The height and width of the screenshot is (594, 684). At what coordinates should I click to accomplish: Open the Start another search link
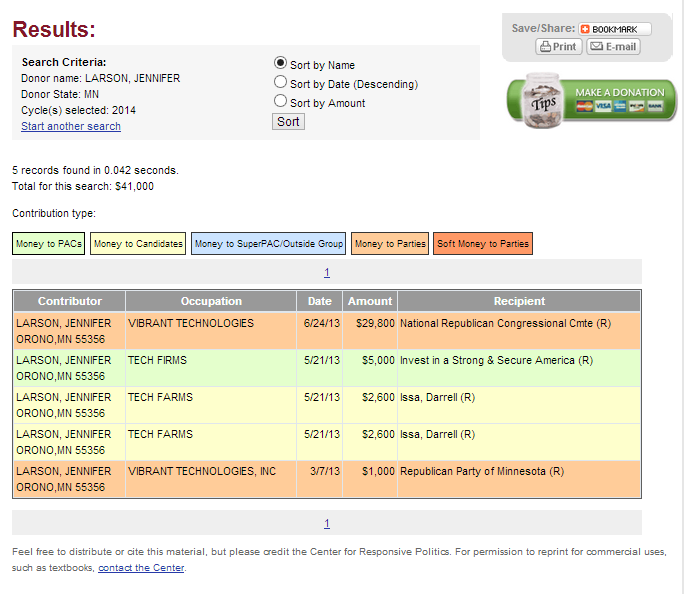[x=71, y=127]
